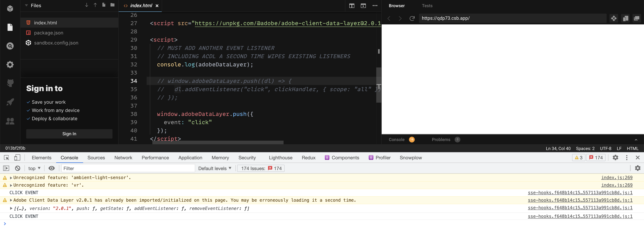Expand the Adobe Client Data Layer warning
Image resolution: width=644 pixels, height=230 pixels.
[x=11, y=200]
